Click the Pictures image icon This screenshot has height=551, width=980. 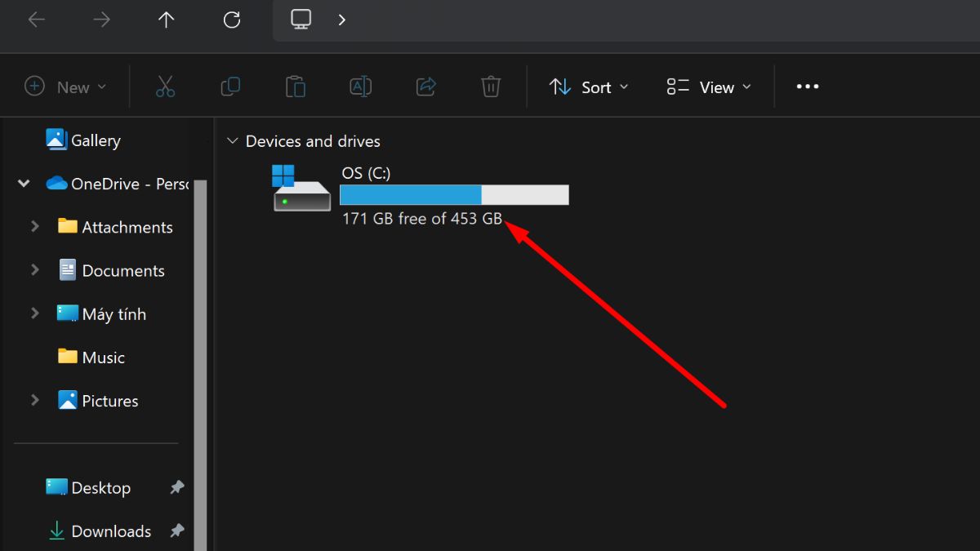tap(68, 400)
